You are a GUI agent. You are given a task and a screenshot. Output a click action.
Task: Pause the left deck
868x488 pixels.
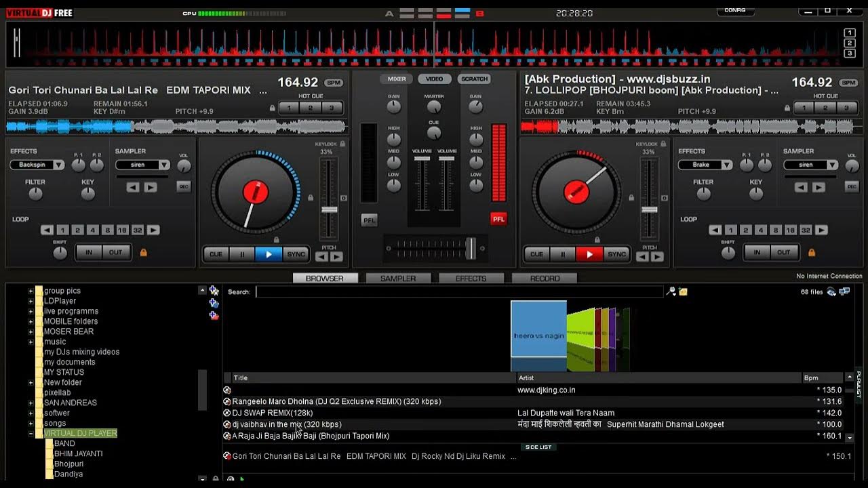point(241,254)
